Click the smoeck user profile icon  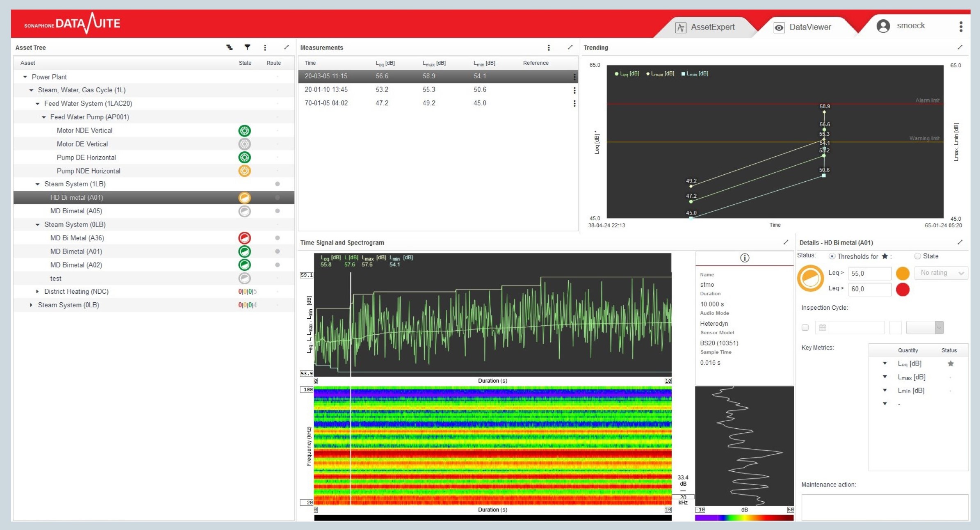[x=883, y=26]
